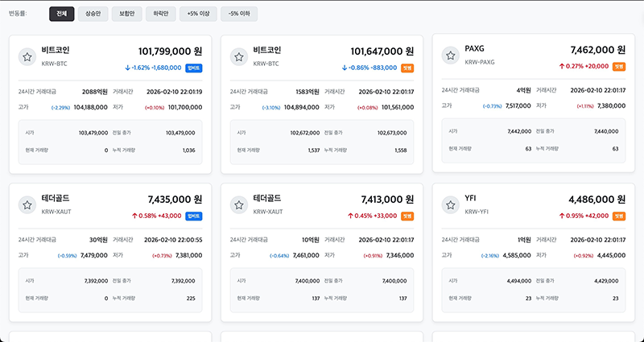Image resolution: width=644 pixels, height=342 pixels.
Task: Click the low price 101,700,000
Action: [x=185, y=107]
